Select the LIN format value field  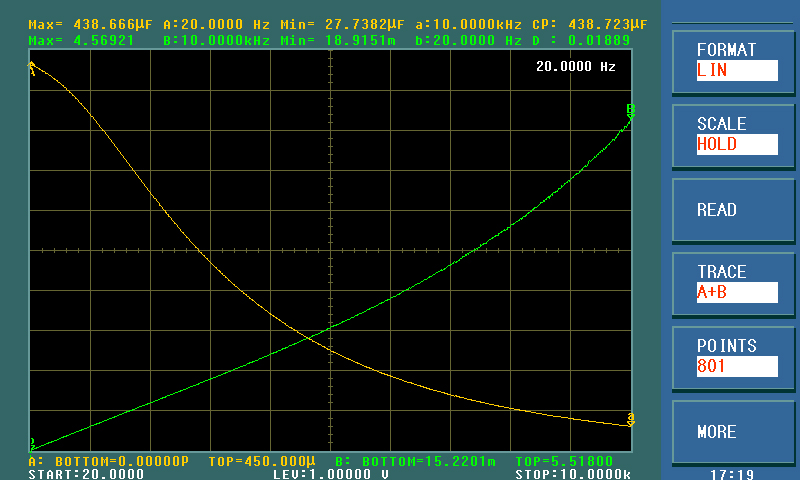point(736,71)
